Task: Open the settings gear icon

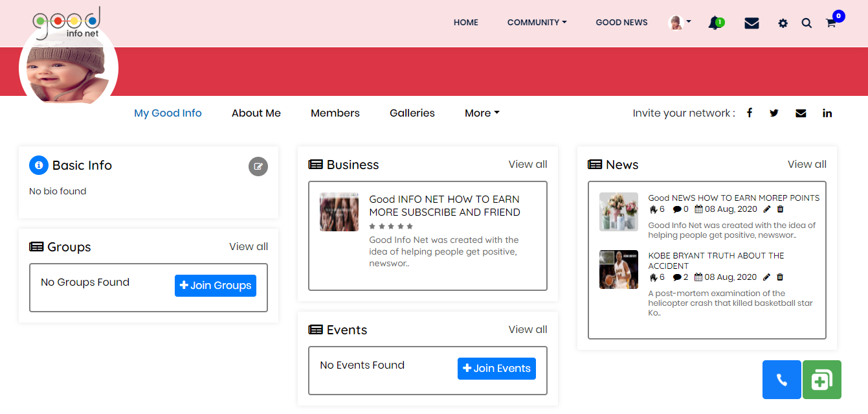Action: tap(783, 23)
